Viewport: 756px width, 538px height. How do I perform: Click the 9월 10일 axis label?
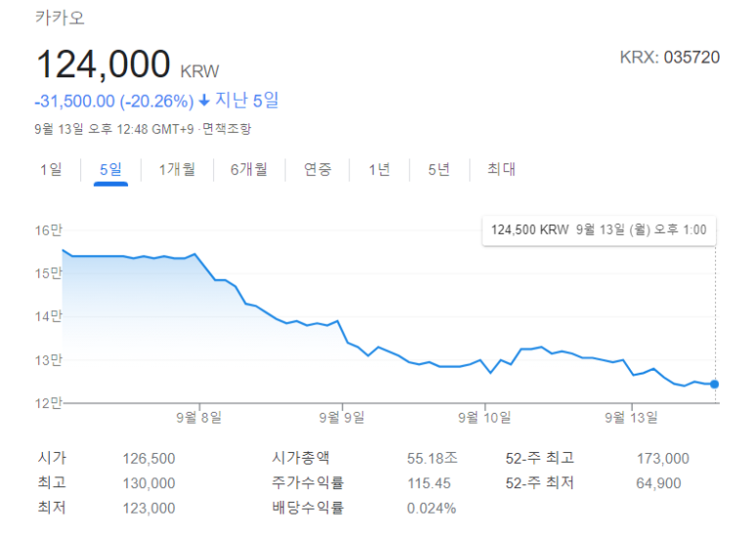click(484, 417)
